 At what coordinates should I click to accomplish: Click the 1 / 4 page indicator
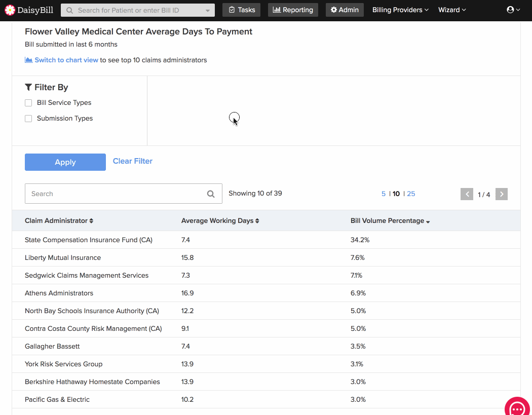click(x=484, y=195)
